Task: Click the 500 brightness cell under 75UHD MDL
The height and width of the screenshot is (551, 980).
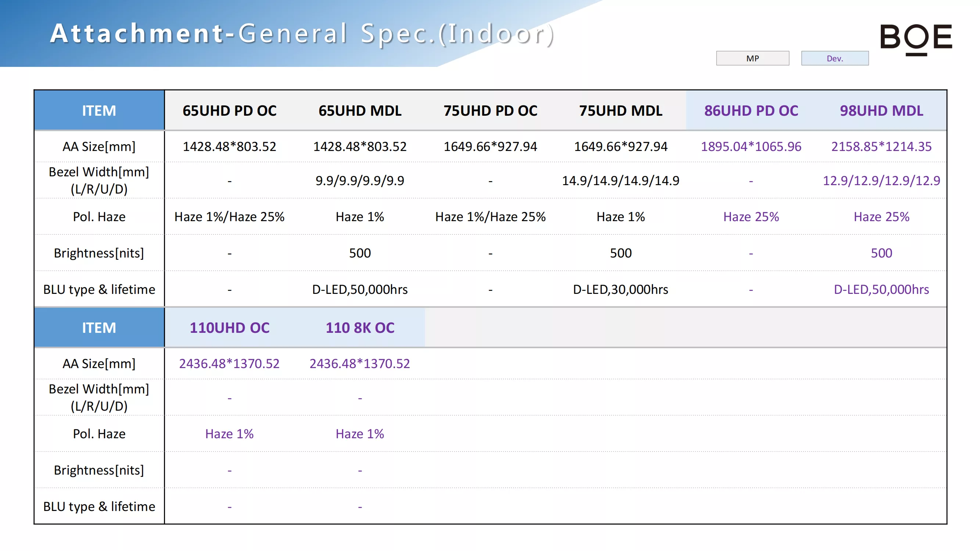Action: 621,253
